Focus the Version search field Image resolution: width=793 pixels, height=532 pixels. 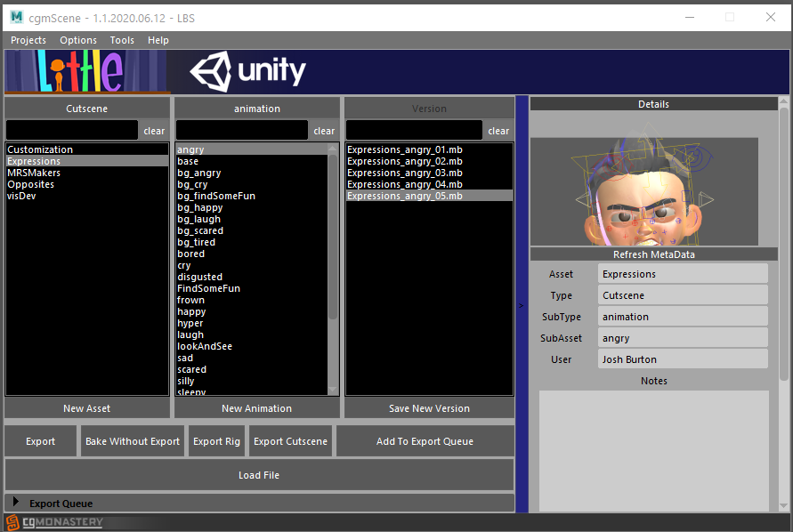[414, 130]
